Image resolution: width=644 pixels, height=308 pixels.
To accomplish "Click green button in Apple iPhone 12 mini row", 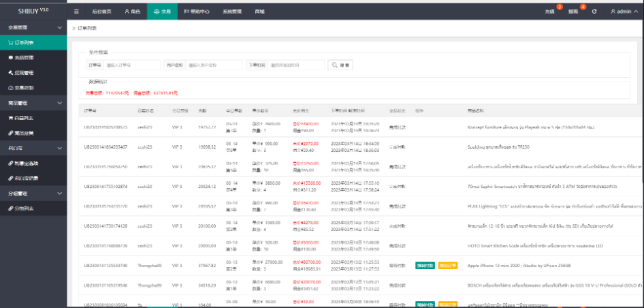I will point(425,266).
